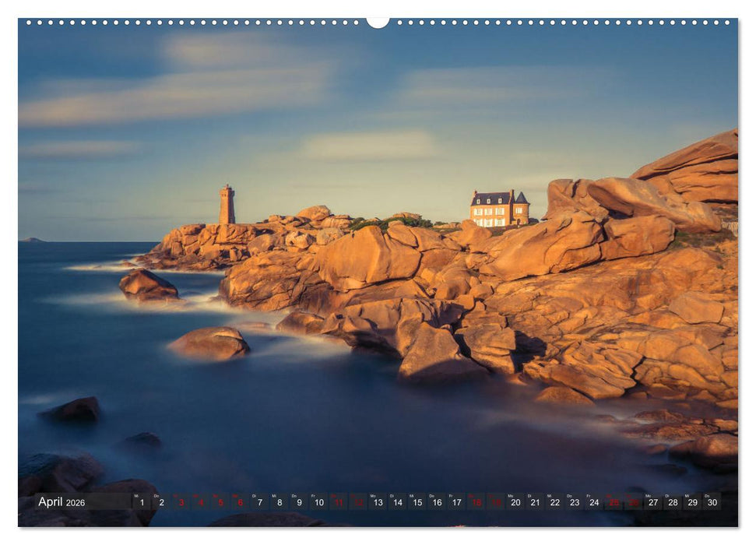Viewport: 756px width, 545px height.
Task: Select date 20 in the date row
Action: tap(515, 503)
